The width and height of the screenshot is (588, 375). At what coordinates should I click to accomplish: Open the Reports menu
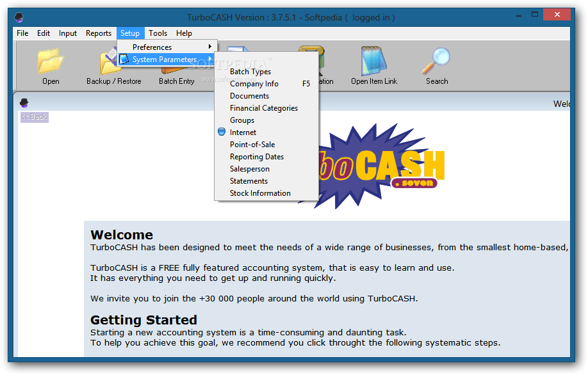click(99, 33)
